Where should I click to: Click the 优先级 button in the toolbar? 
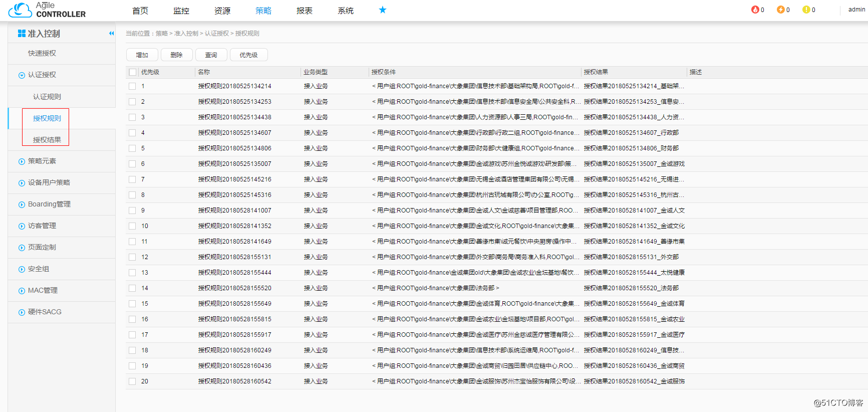[249, 55]
